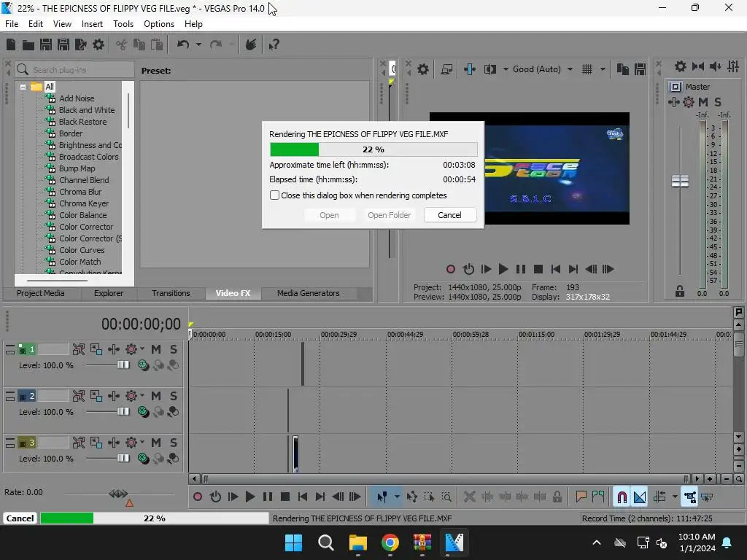Toggle Close this dialog box when rendering completes
747x560 pixels.
[274, 195]
